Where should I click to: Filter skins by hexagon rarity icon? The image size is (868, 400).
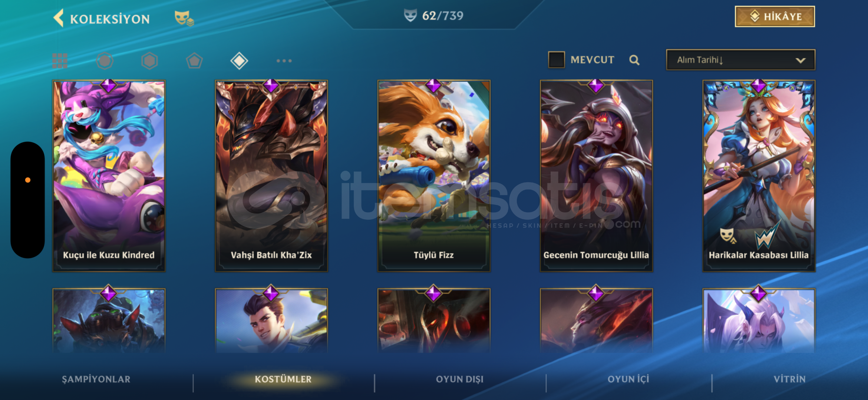point(149,61)
